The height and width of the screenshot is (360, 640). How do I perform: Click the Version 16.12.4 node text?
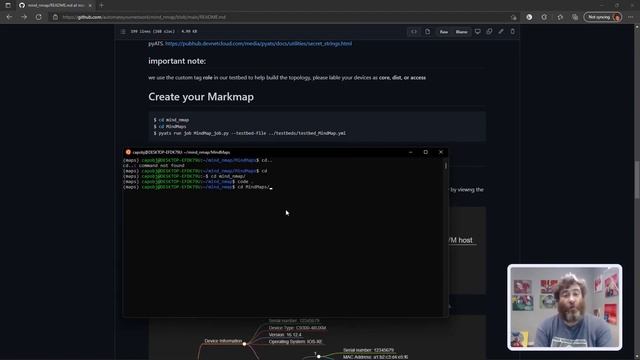[285, 335]
